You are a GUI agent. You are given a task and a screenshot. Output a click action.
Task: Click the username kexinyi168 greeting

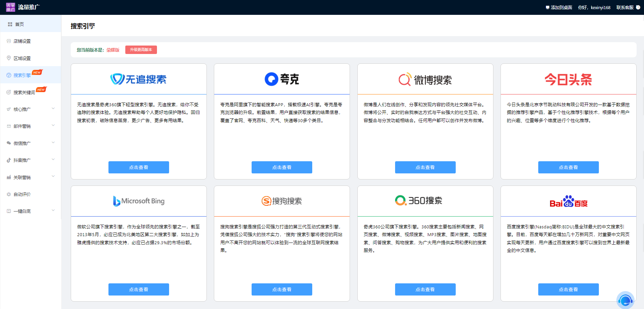594,7
